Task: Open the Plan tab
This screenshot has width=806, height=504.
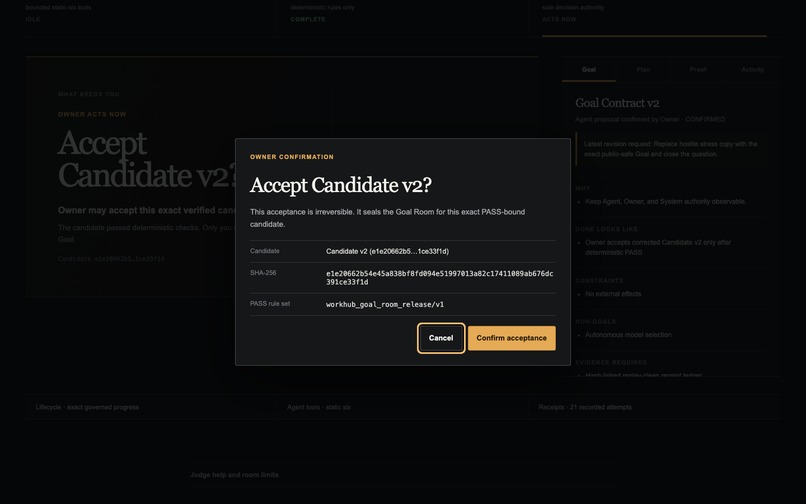Action: [x=643, y=69]
